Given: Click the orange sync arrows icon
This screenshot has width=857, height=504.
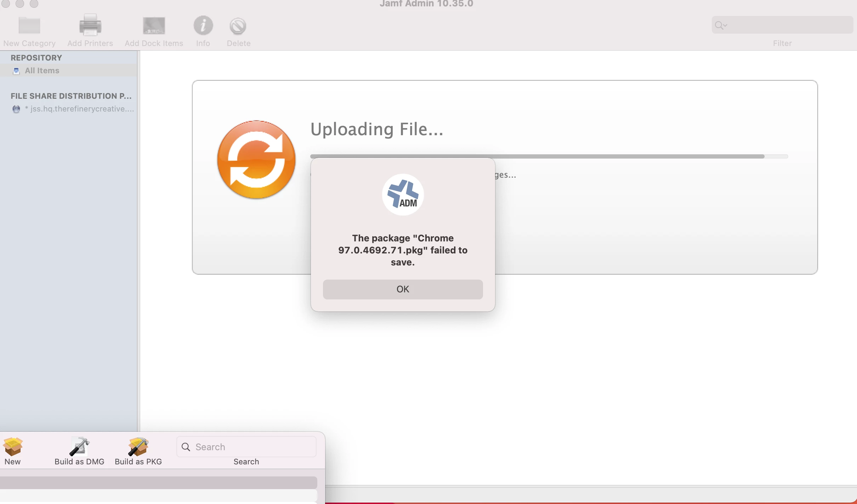Looking at the screenshot, I should [256, 160].
